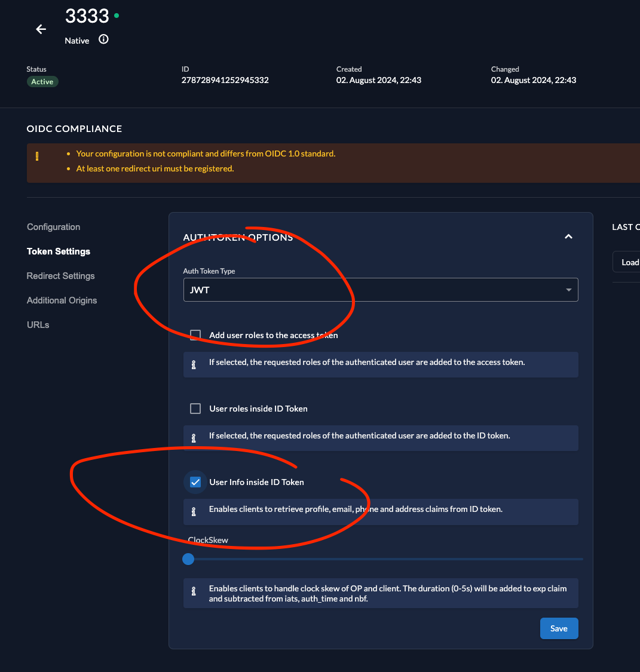This screenshot has height=672, width=640.
Task: Click the OIDC COMPLIANCE heading
Action: [74, 128]
